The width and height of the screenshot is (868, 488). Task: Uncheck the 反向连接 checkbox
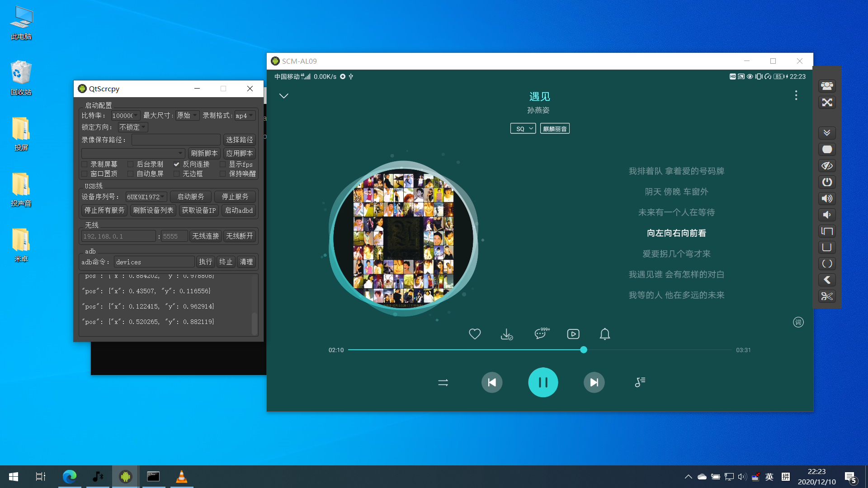click(x=177, y=164)
